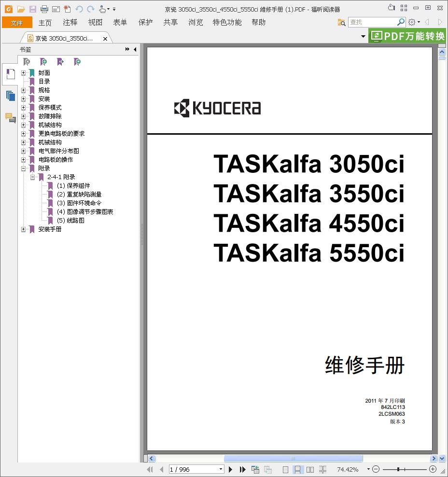
Task: Click the horizontal scrollbar thumb
Action: pos(293,458)
